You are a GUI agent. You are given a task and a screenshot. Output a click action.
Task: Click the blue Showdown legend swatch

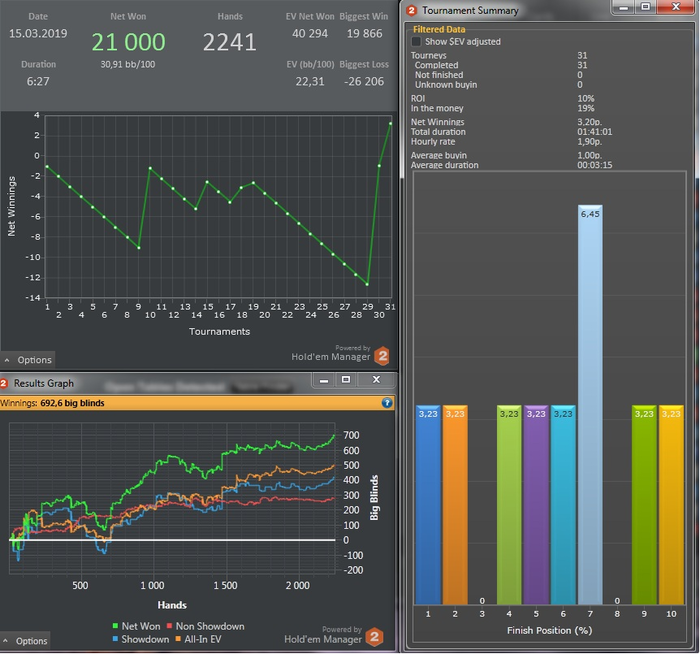116,639
